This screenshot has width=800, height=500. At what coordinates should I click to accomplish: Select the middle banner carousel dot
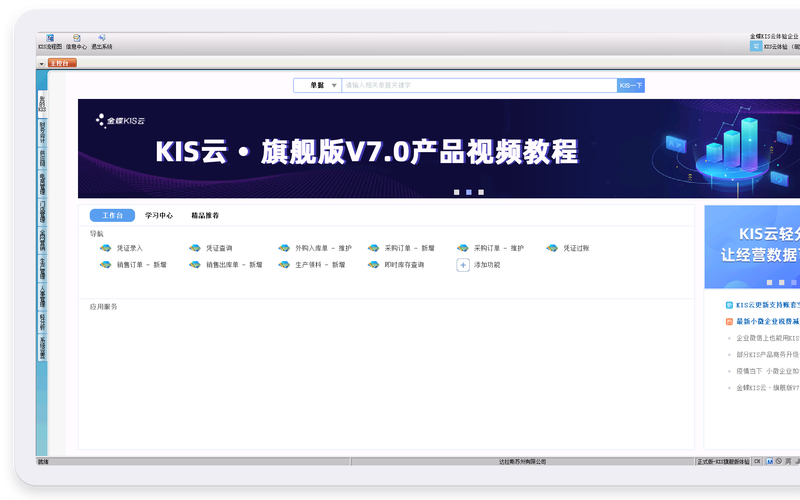[468, 192]
